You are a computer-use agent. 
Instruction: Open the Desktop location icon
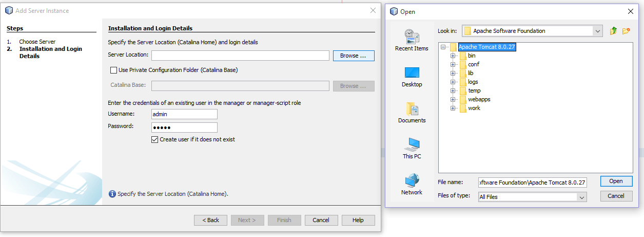pyautogui.click(x=412, y=72)
